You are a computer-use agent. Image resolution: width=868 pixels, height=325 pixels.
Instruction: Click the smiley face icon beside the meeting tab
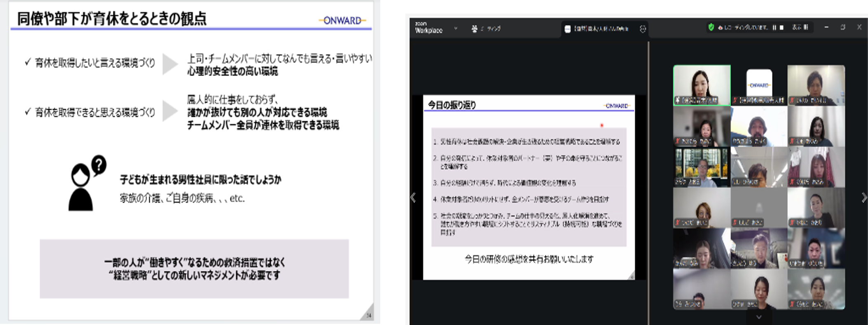(x=643, y=29)
